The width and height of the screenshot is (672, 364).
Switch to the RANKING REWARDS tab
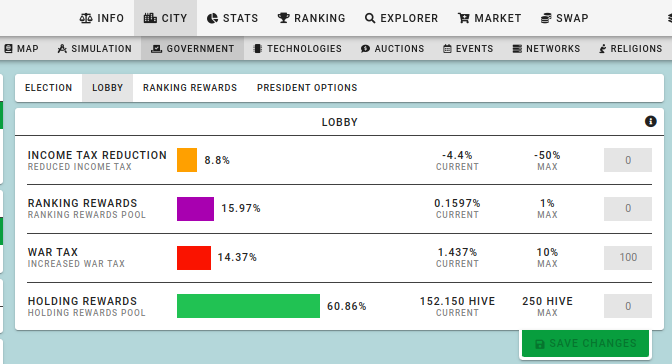pyautogui.click(x=190, y=88)
